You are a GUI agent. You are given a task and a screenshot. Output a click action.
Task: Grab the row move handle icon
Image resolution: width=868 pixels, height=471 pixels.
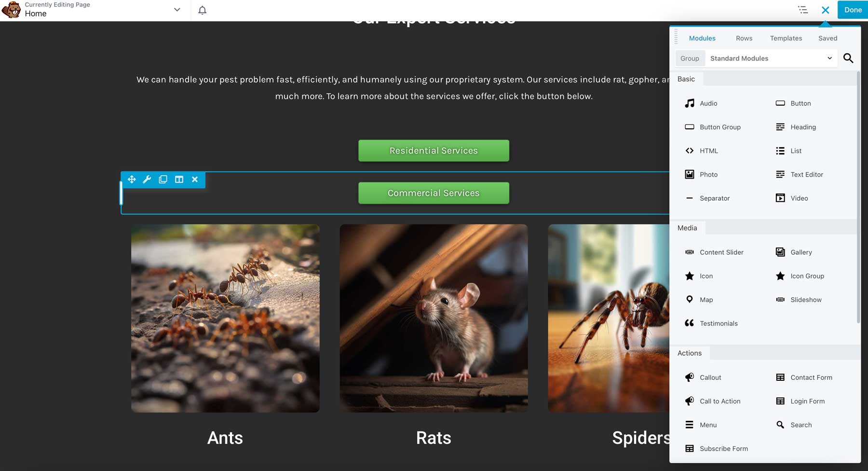point(131,179)
